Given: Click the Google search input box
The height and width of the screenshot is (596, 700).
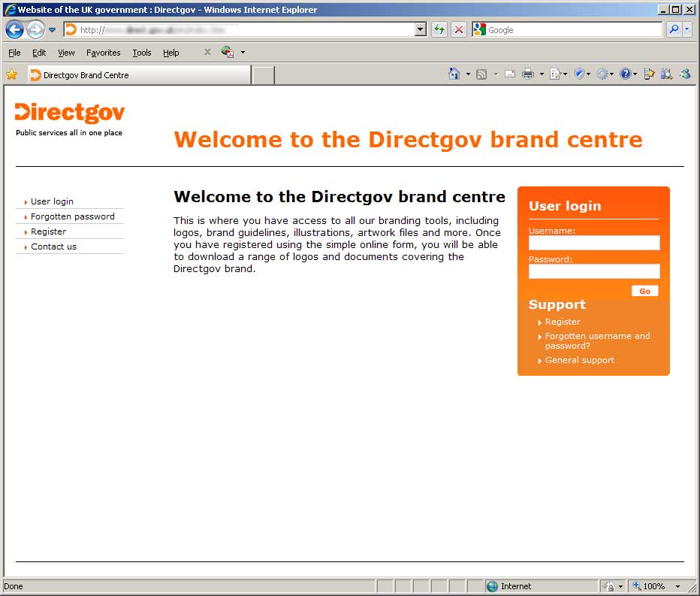Looking at the screenshot, I should (574, 30).
